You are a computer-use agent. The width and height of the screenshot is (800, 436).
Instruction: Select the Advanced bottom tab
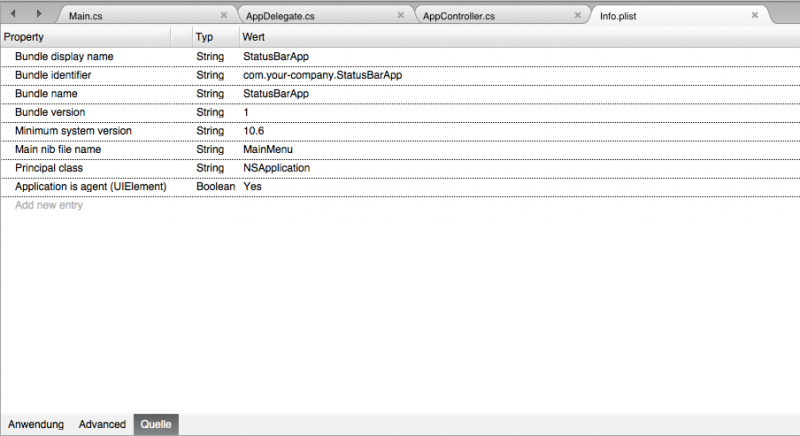click(x=102, y=424)
